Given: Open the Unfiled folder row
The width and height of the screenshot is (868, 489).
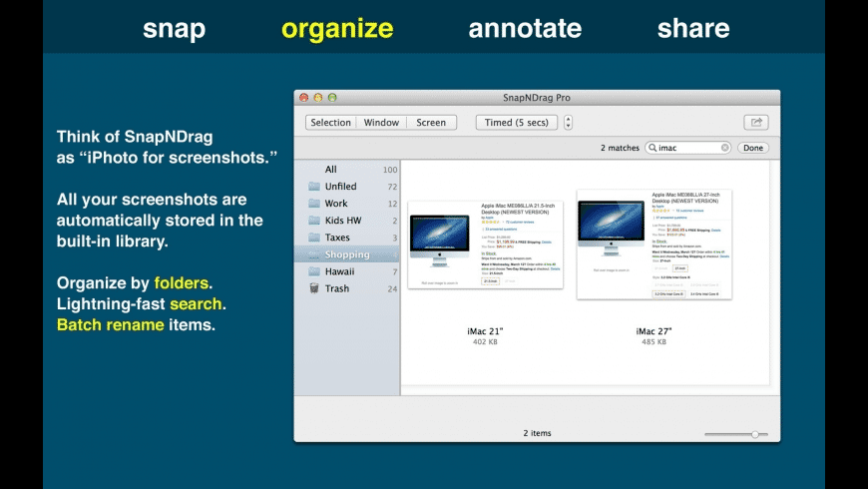Looking at the screenshot, I should (x=347, y=186).
